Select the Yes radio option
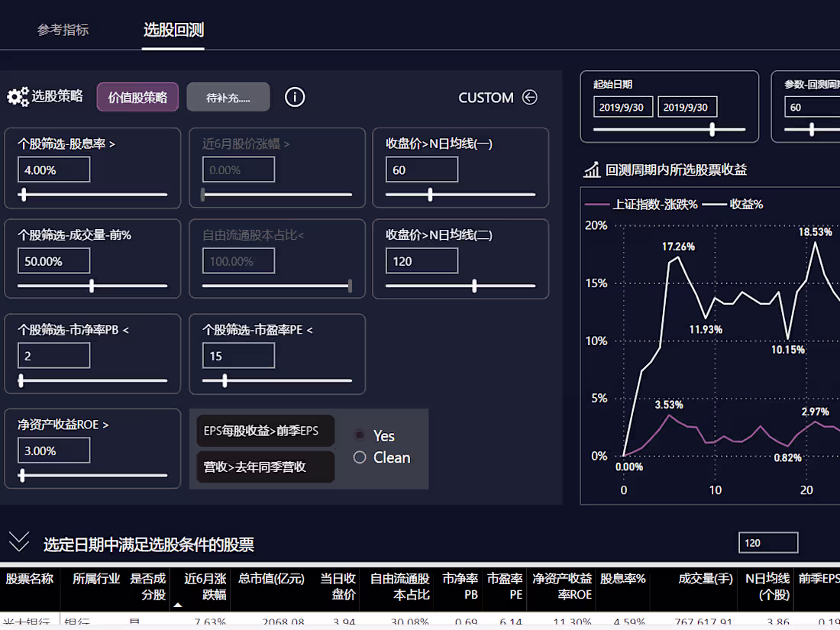The image size is (840, 630). click(x=360, y=435)
